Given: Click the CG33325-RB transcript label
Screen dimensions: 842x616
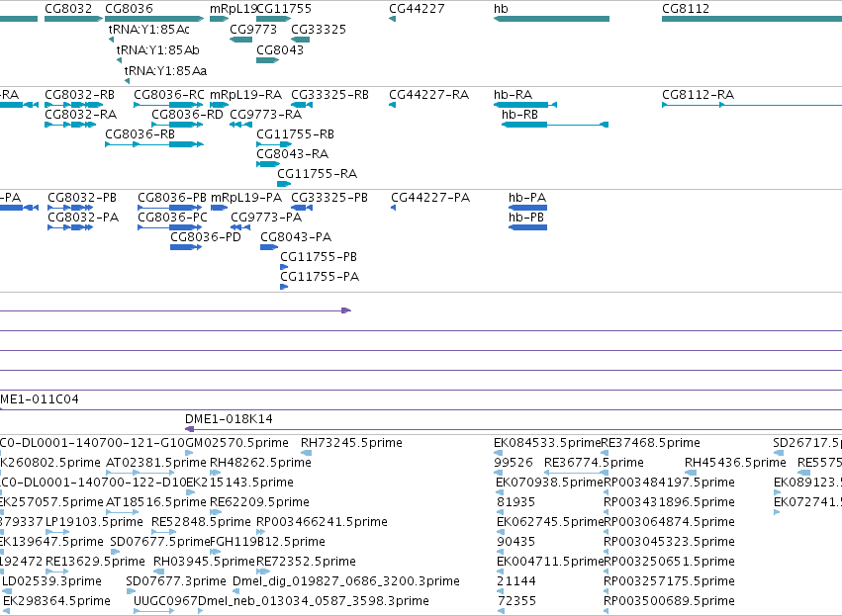Looking at the screenshot, I should (329, 95).
